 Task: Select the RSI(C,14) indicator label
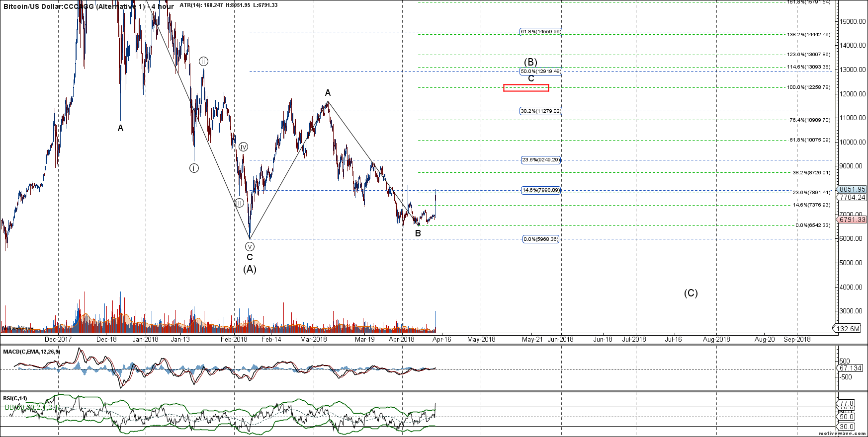[15, 398]
